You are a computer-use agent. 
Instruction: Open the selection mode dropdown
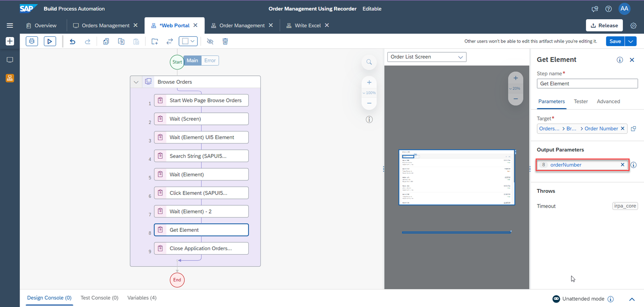tap(188, 41)
